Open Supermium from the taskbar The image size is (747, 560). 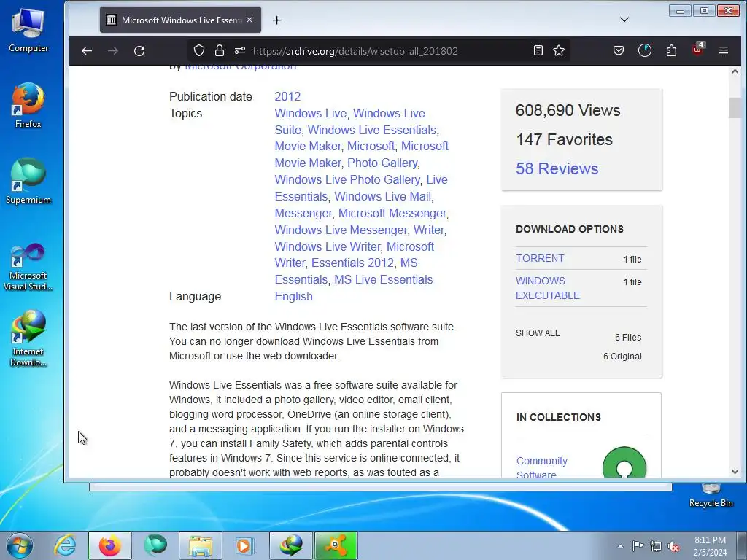pyautogui.click(x=155, y=545)
